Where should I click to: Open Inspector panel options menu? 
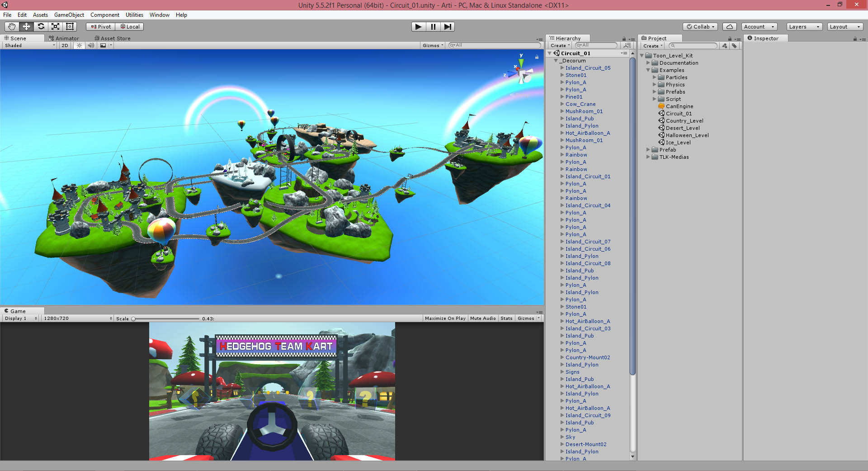tap(863, 39)
